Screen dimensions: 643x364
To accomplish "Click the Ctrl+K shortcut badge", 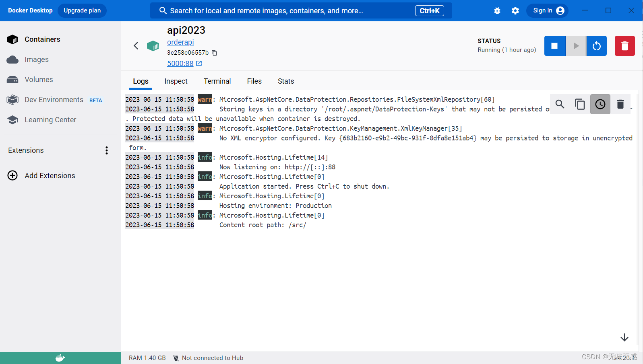I will 429,11.
